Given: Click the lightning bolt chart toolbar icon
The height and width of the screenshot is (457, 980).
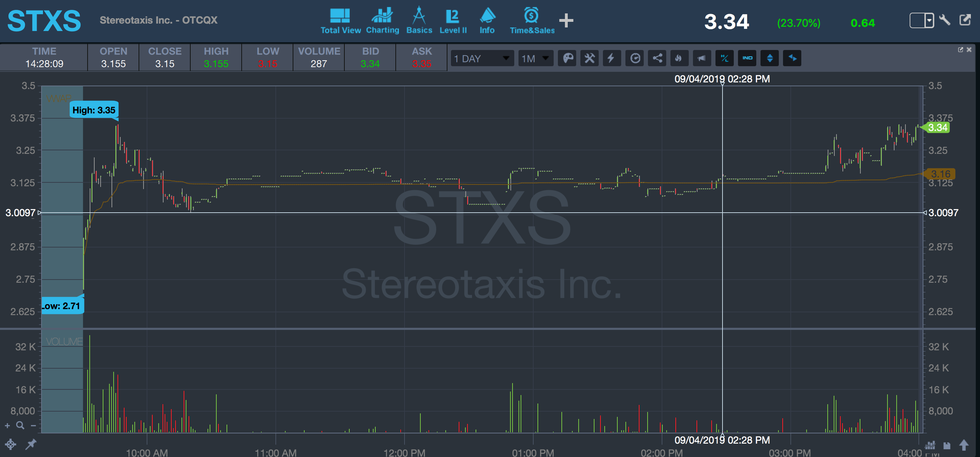Looking at the screenshot, I should (611, 58).
